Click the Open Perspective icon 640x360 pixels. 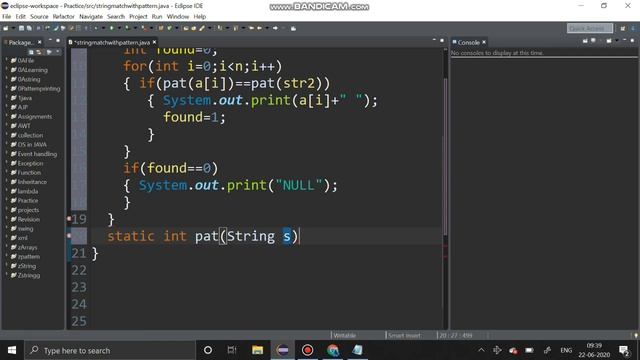[622, 28]
